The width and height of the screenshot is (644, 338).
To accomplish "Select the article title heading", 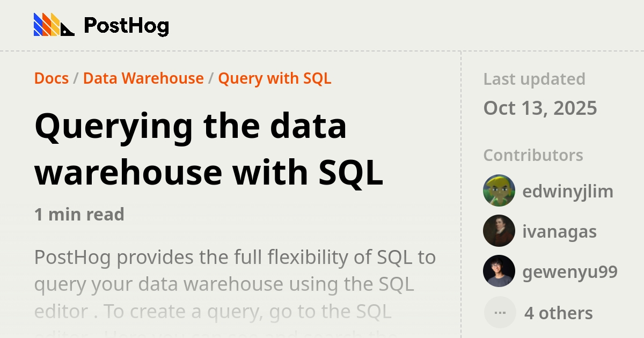I will (209, 148).
